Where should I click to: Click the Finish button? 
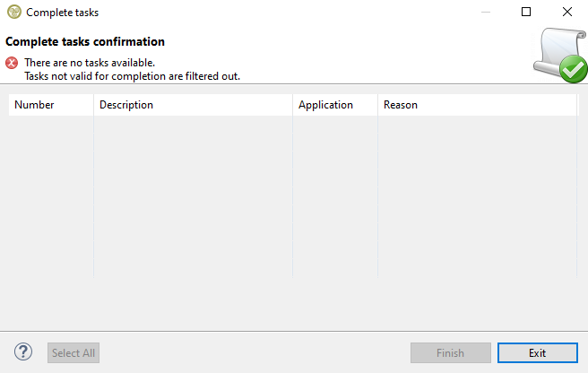[x=450, y=353]
